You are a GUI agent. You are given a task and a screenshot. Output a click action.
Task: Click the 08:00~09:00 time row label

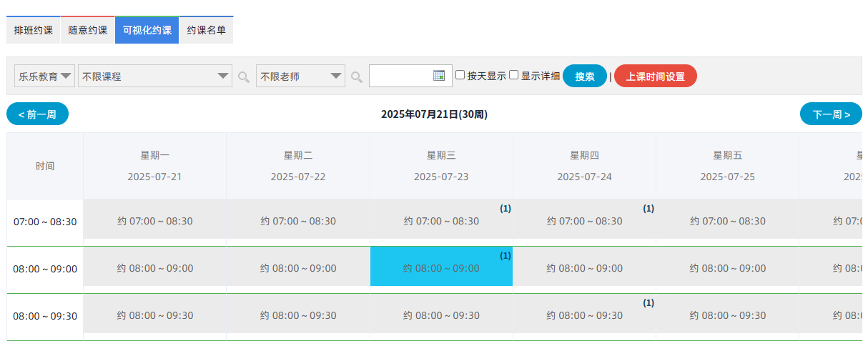[45, 269]
